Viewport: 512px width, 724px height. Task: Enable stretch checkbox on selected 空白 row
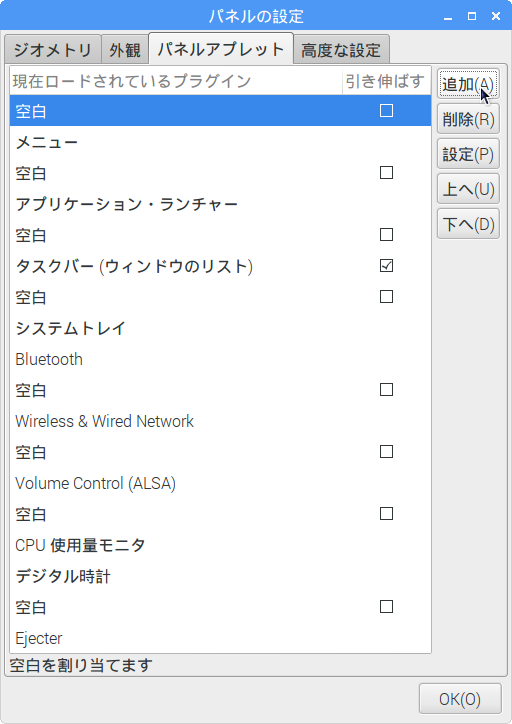(x=386, y=111)
